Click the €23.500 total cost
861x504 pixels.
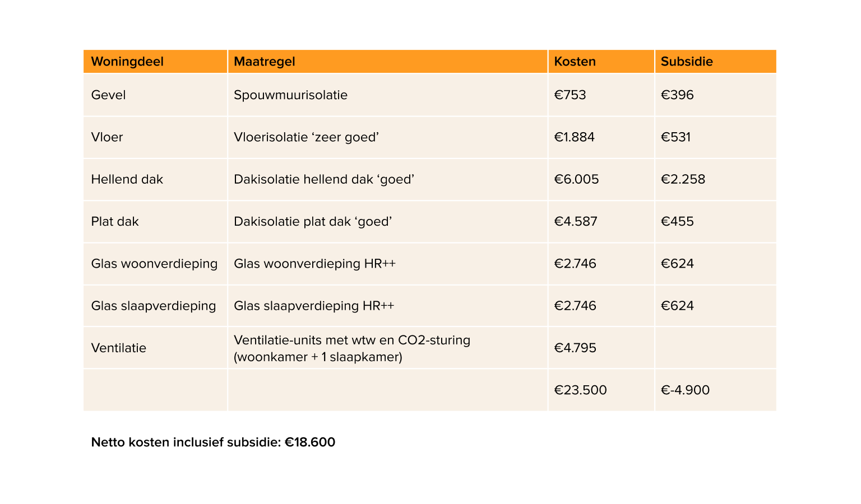(580, 390)
